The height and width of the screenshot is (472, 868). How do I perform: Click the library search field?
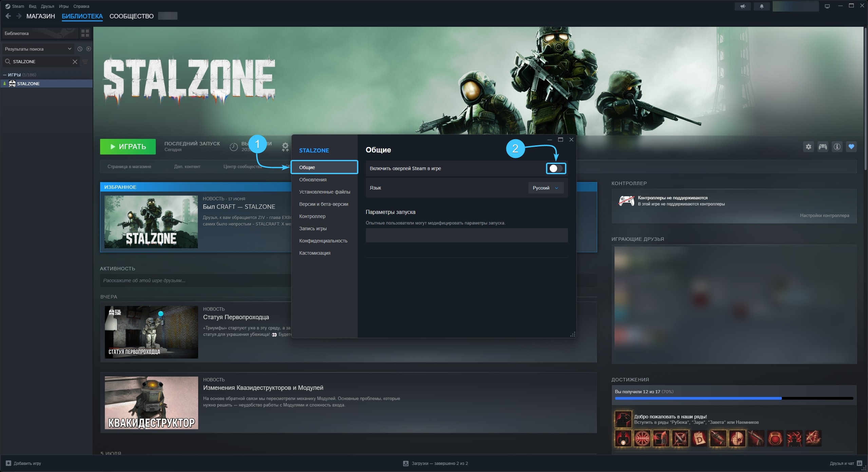click(x=41, y=61)
